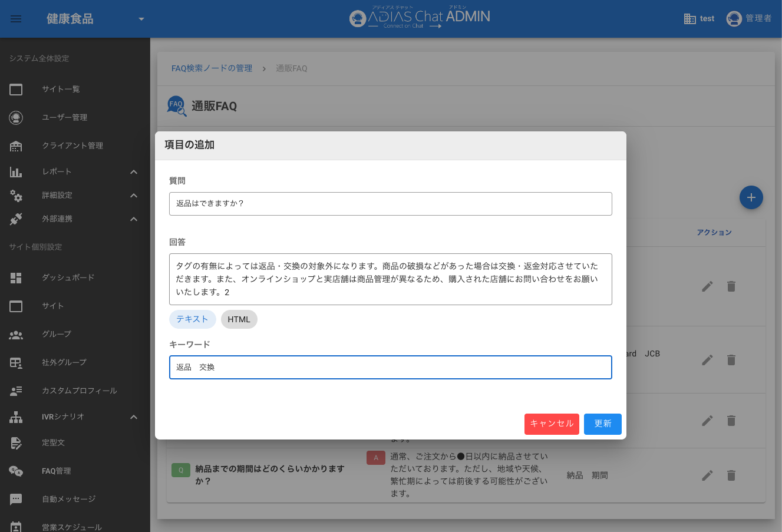
Task: Open FAQ管理 from the sidebar
Action: (x=56, y=471)
